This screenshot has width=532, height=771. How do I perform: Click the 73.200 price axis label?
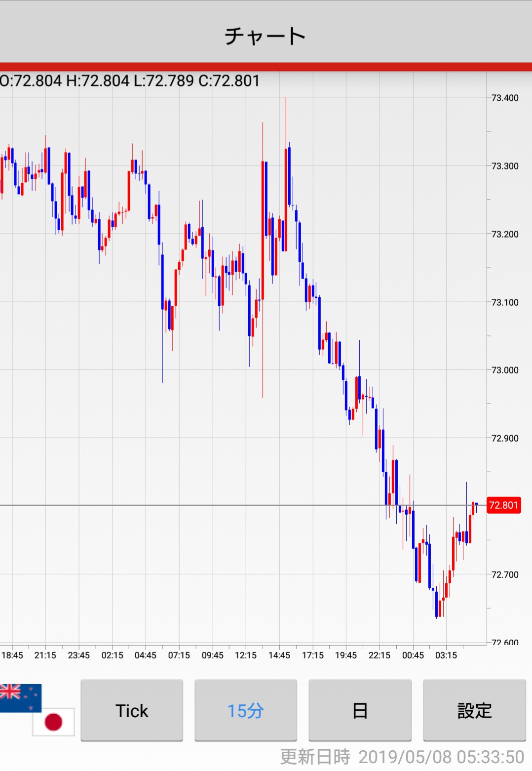point(505,234)
